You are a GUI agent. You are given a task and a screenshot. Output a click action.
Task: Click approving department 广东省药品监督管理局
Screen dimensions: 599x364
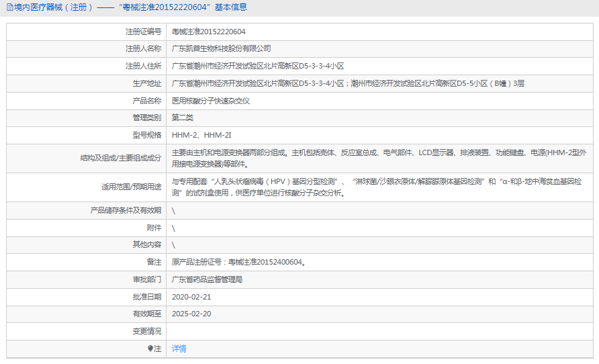pyautogui.click(x=207, y=279)
